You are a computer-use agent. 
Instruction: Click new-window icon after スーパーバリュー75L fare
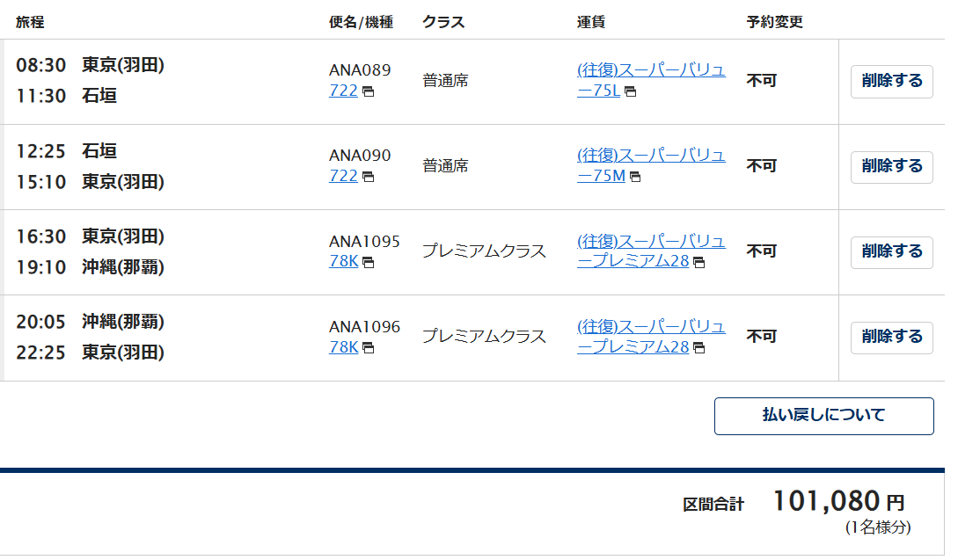tap(631, 91)
